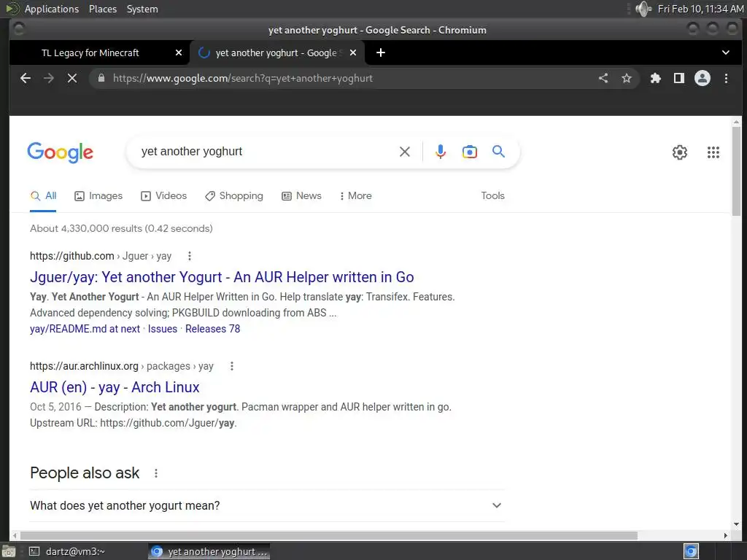
Task: Click https://github.com breadcrumb text
Action: coord(72,256)
